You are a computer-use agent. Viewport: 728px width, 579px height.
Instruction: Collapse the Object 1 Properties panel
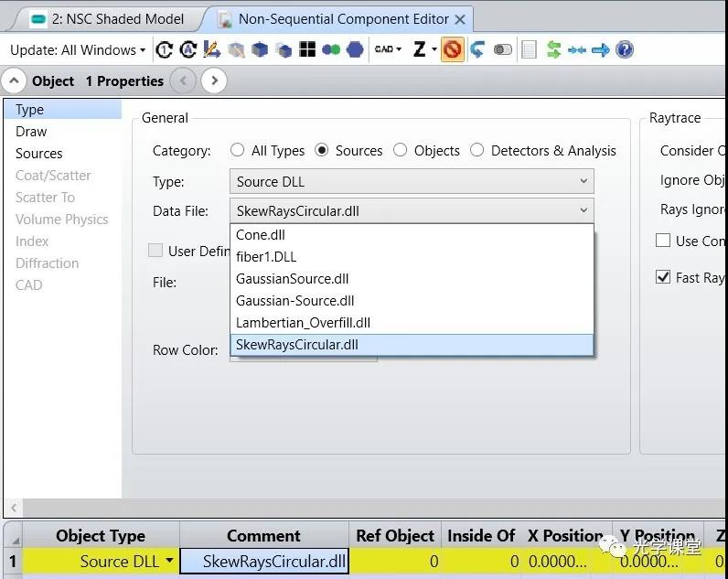click(x=14, y=80)
